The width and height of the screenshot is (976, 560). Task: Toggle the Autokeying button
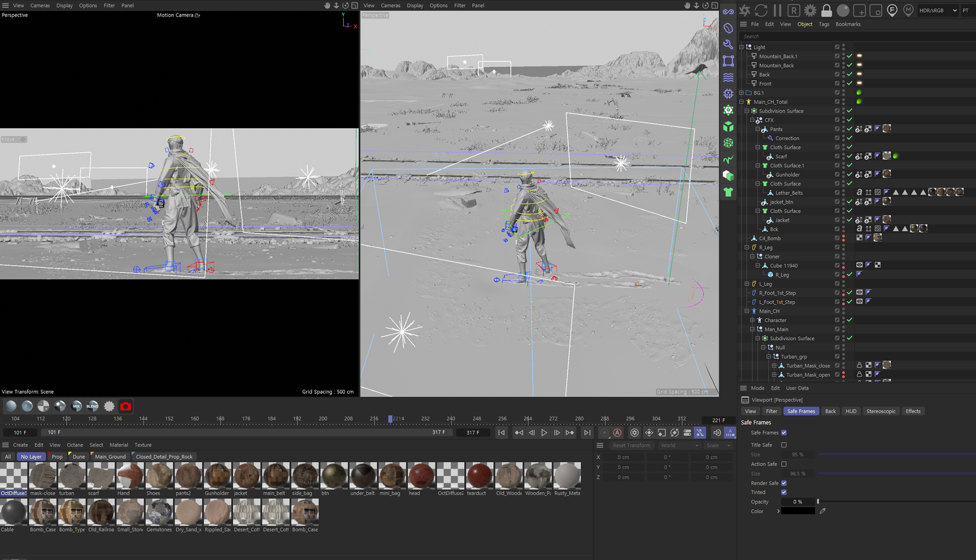(617, 433)
